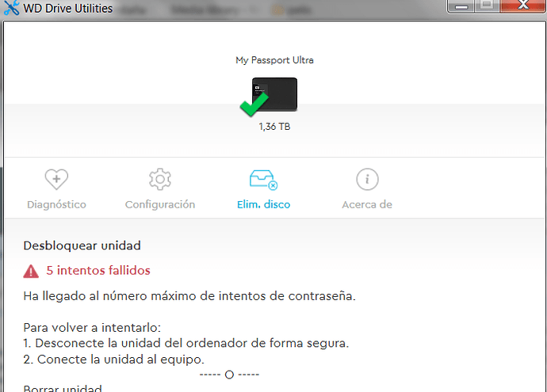Screen dimensions: 547x392
Task: Click the 'Desbloquear unidad' heading
Action: (x=82, y=245)
